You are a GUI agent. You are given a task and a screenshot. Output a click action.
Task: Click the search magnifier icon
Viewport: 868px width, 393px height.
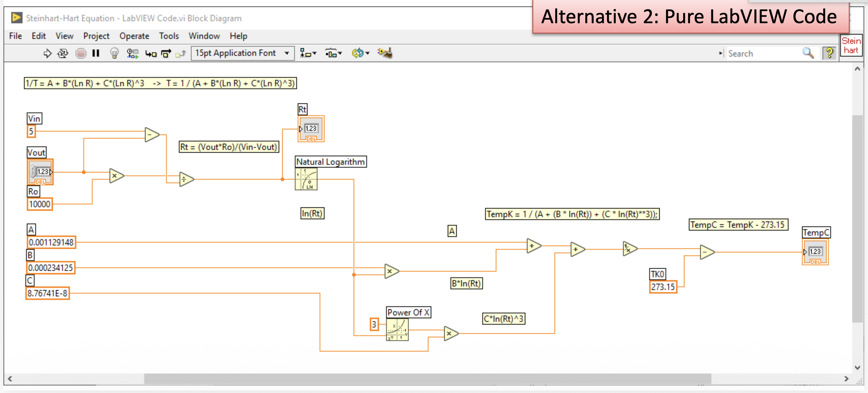(808, 53)
